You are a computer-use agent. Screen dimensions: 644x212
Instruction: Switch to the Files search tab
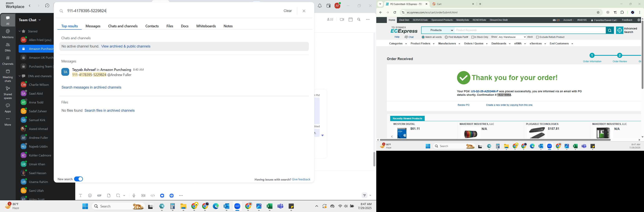tap(170, 26)
